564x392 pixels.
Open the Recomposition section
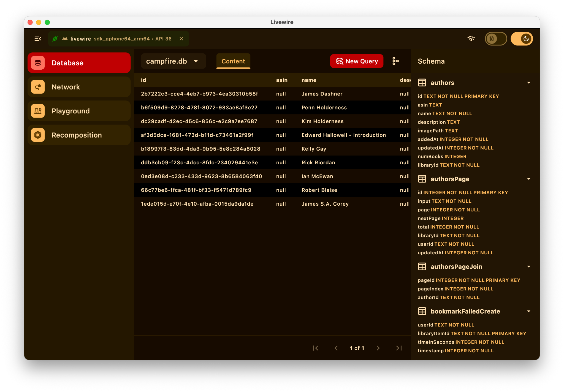[x=79, y=135]
